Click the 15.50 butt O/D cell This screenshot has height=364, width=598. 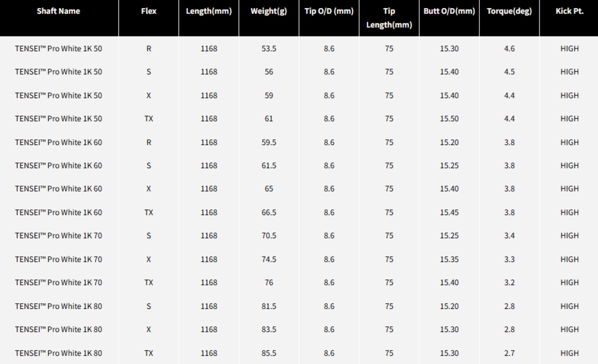[x=449, y=119]
